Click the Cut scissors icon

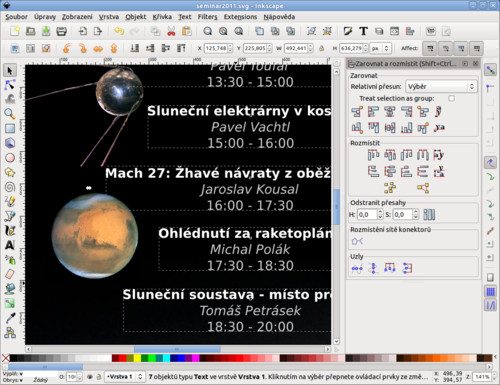(x=171, y=31)
